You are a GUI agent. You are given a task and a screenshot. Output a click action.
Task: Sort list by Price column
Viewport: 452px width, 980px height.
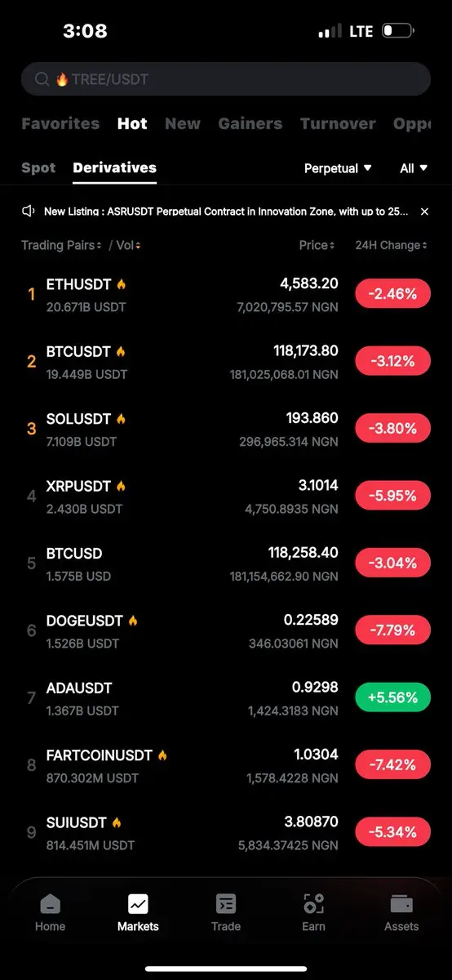(317, 245)
